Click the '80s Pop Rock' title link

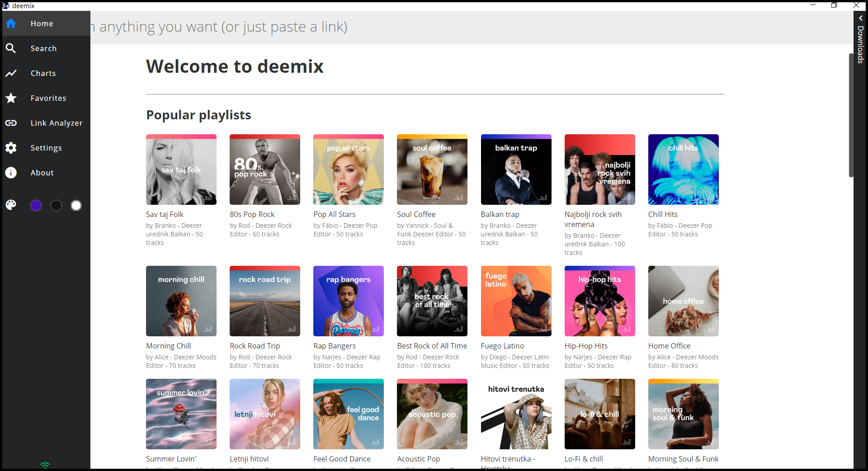coord(252,214)
